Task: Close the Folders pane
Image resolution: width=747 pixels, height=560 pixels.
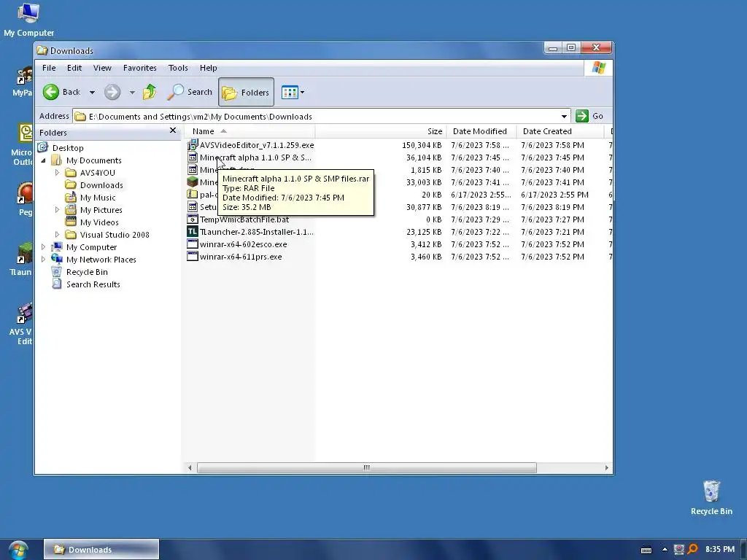Action: [173, 131]
